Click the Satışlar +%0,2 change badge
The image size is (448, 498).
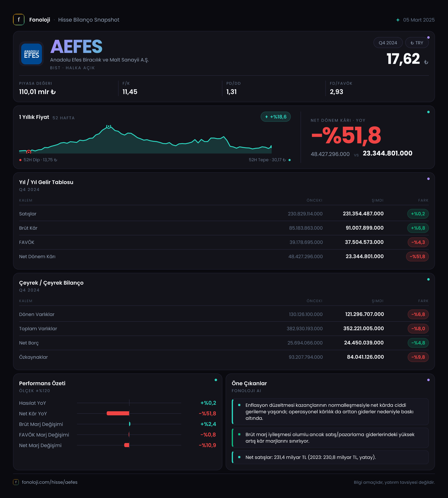pos(418,214)
